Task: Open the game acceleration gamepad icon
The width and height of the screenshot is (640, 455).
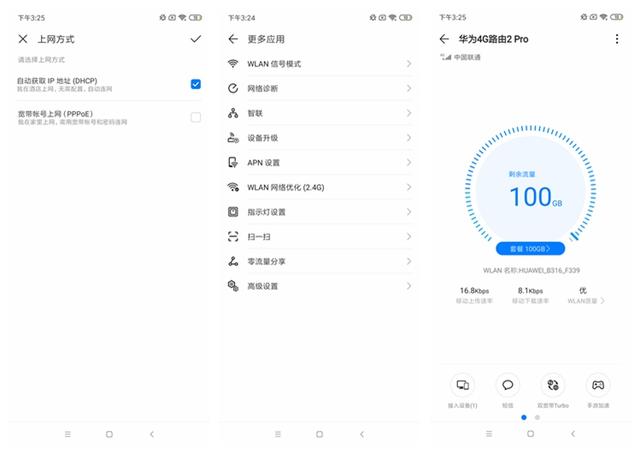Action: click(x=598, y=385)
